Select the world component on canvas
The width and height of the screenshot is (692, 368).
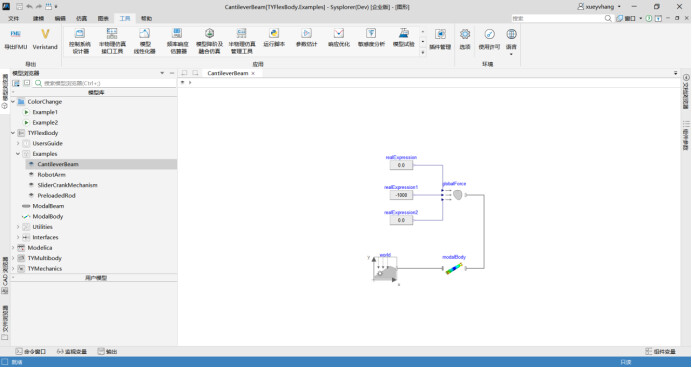(x=385, y=269)
